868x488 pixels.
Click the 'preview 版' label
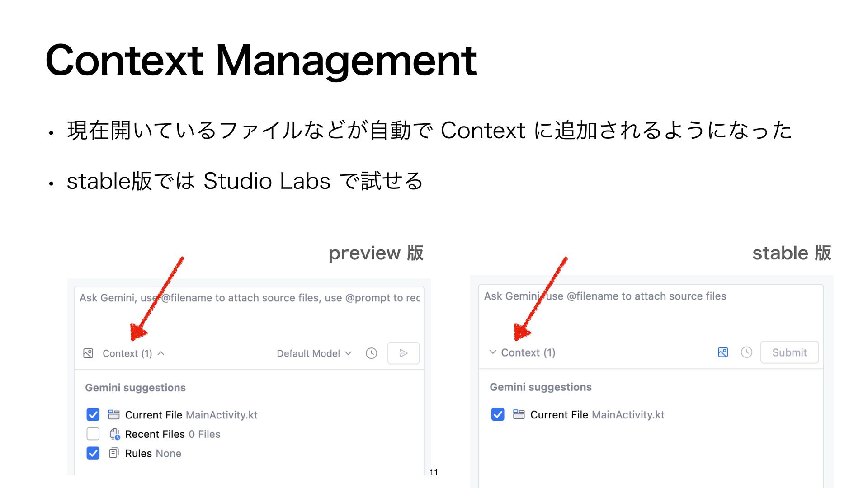[x=376, y=253]
